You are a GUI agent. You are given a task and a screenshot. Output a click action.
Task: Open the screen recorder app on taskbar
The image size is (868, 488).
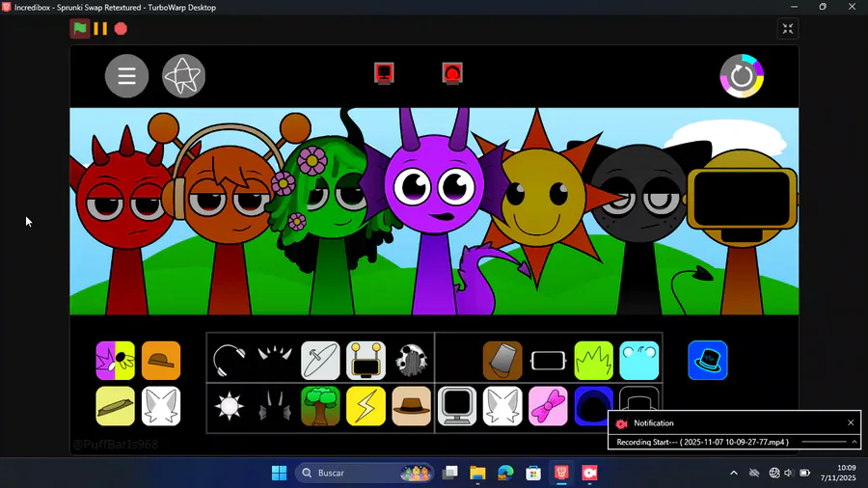click(589, 474)
